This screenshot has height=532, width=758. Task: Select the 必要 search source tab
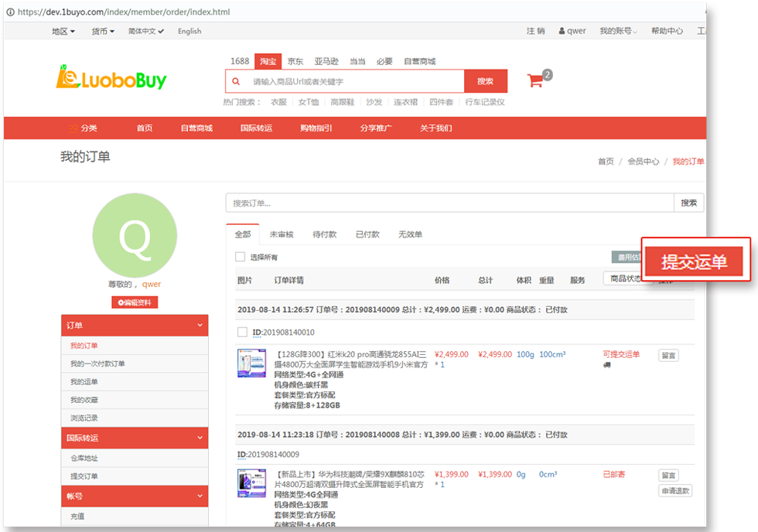click(x=384, y=61)
